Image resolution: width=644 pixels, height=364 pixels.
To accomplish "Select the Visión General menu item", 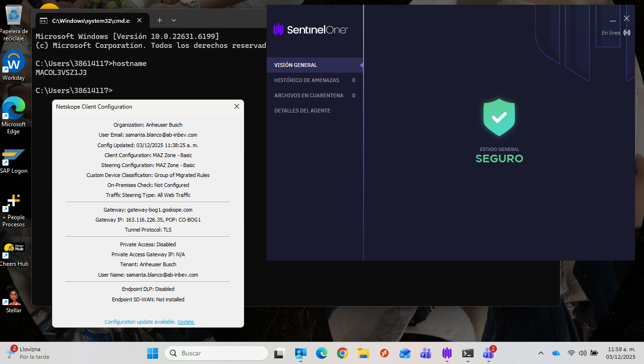I will tap(315, 65).
